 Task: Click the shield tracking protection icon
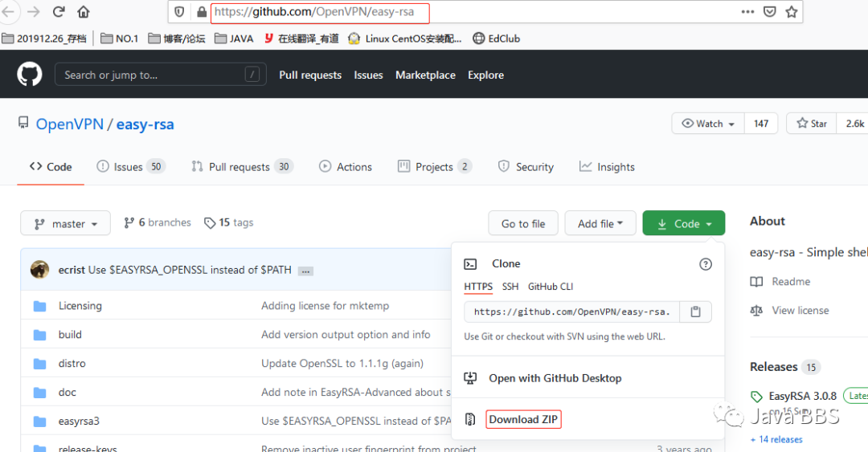pyautogui.click(x=179, y=11)
